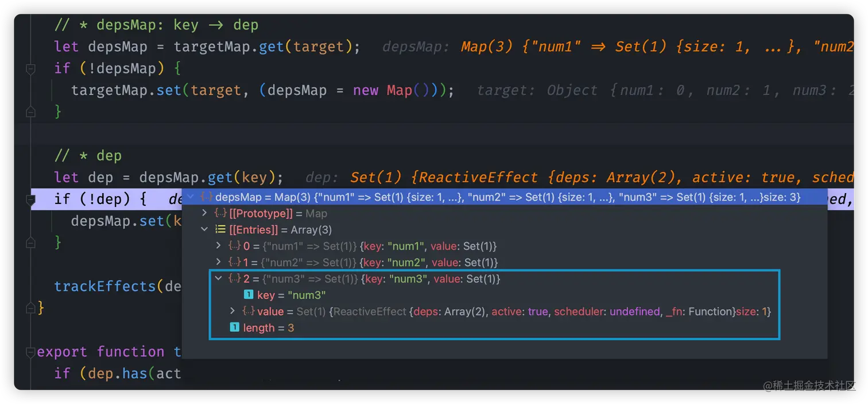Click the export function declaration line

[x=109, y=352]
